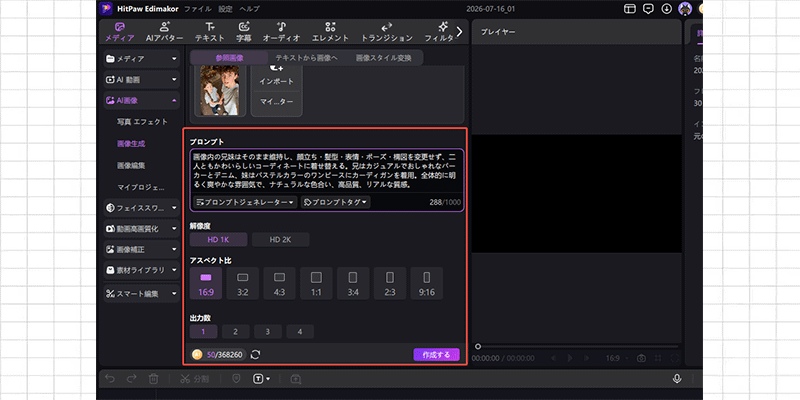800x400 pixels.
Task: Select 画像編集 in sidebar
Action: (x=131, y=166)
